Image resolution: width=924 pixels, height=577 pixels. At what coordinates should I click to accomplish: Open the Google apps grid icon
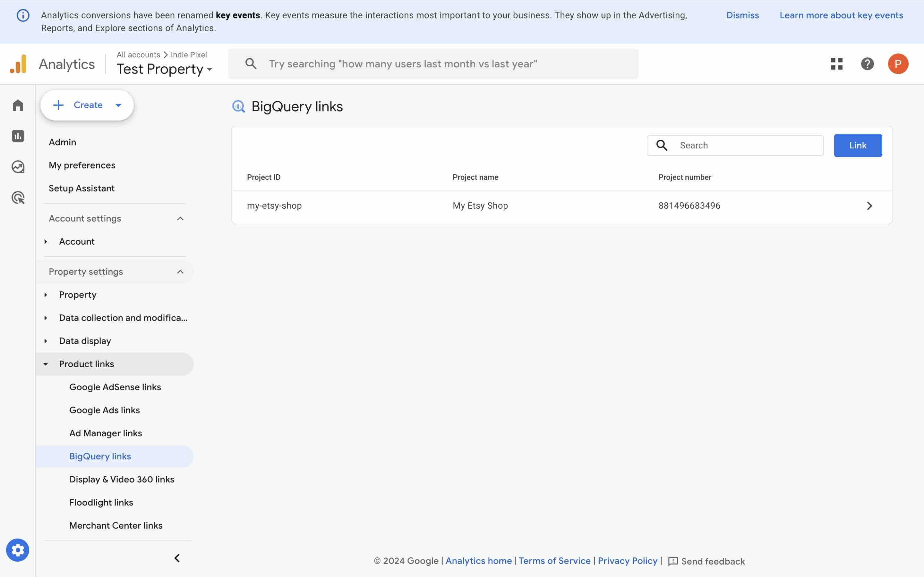pos(836,64)
